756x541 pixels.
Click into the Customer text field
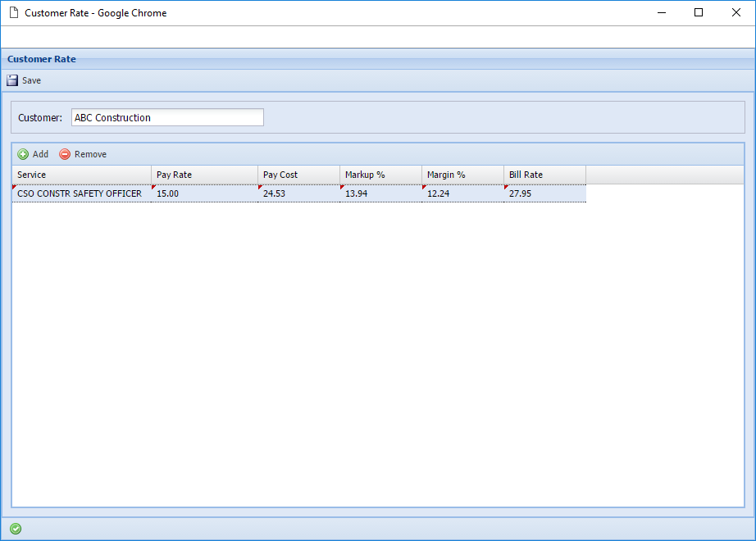pos(167,117)
